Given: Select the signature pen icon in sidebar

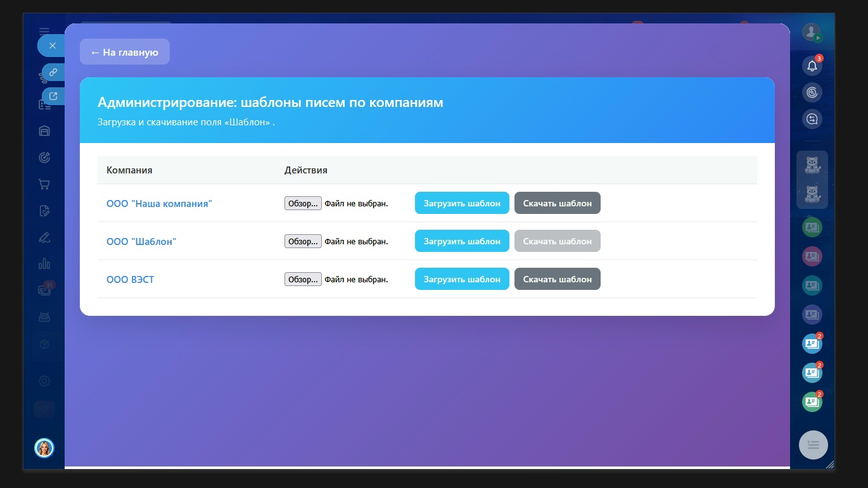Looking at the screenshot, I should (x=44, y=237).
